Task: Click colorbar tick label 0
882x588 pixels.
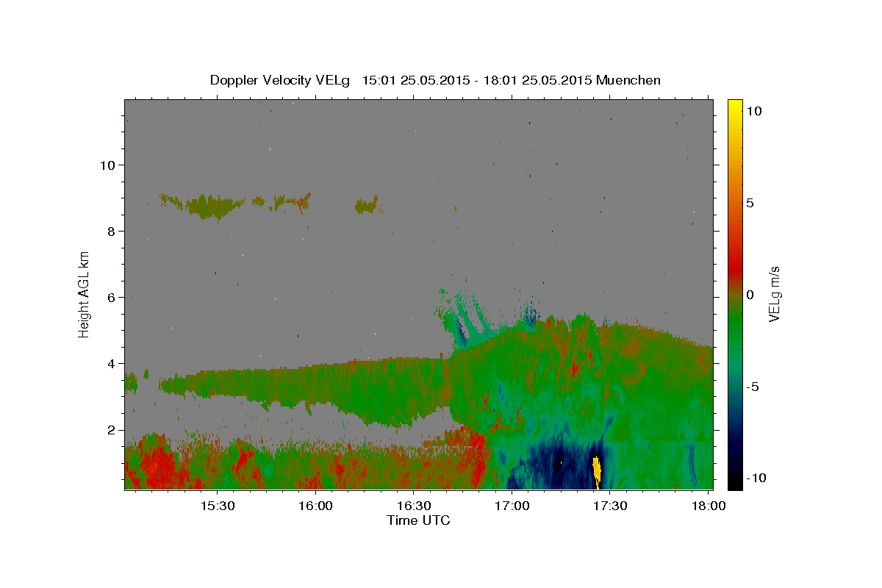Action: tap(750, 294)
